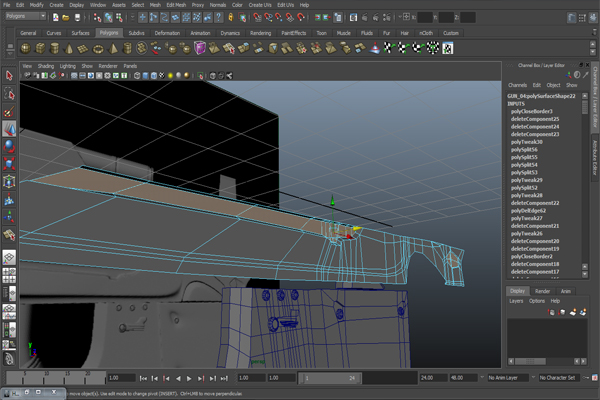Image resolution: width=600 pixels, height=400 pixels.
Task: Create a polygon cone from the shelf
Action: (x=69, y=48)
